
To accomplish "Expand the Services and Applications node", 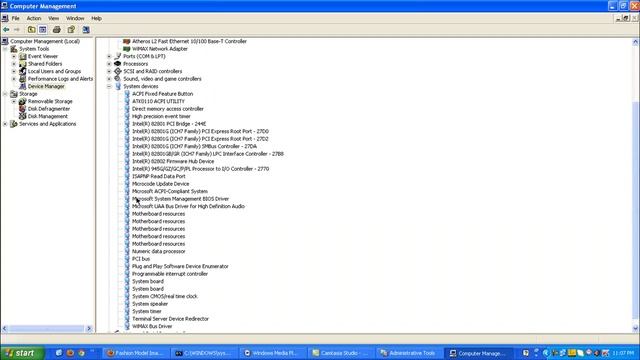I will click(x=5, y=124).
